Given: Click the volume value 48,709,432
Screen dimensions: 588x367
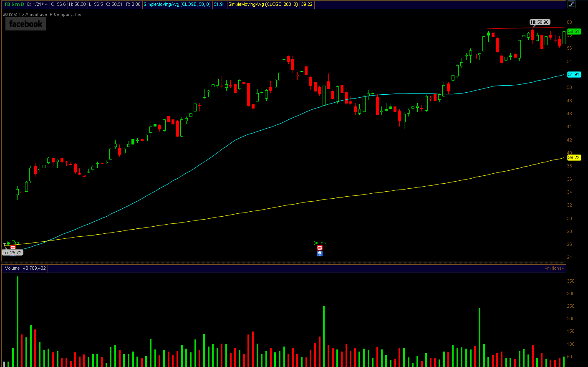Looking at the screenshot, I should point(35,268).
